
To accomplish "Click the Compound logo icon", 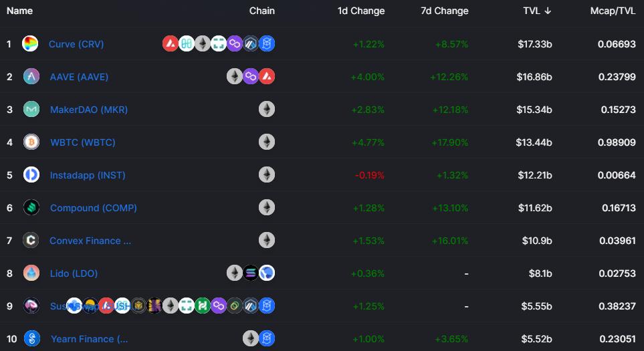I will [31, 207].
